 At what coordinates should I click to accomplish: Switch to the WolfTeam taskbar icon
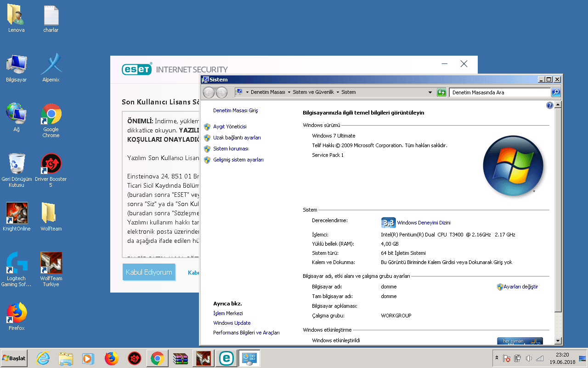(204, 358)
